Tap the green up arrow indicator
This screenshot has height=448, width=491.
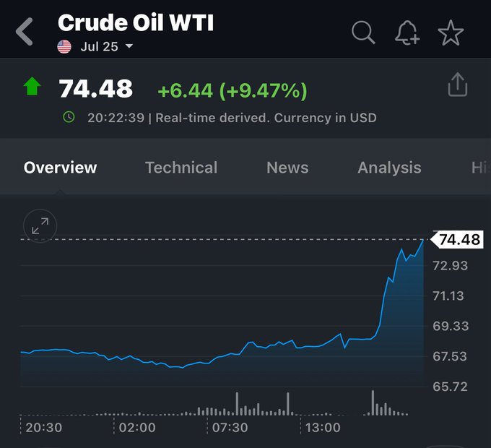pyautogui.click(x=32, y=88)
